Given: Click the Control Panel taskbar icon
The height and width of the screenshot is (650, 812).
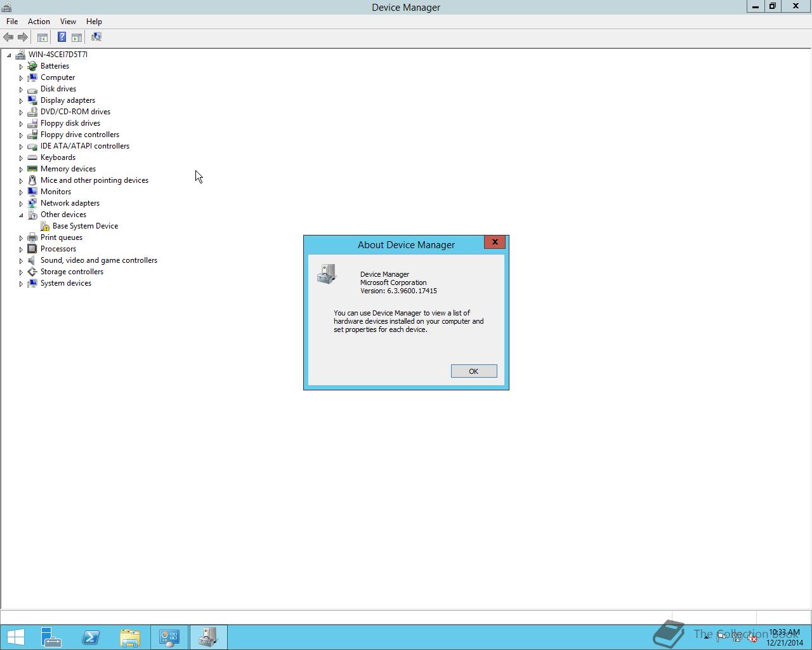Looking at the screenshot, I should [x=169, y=637].
